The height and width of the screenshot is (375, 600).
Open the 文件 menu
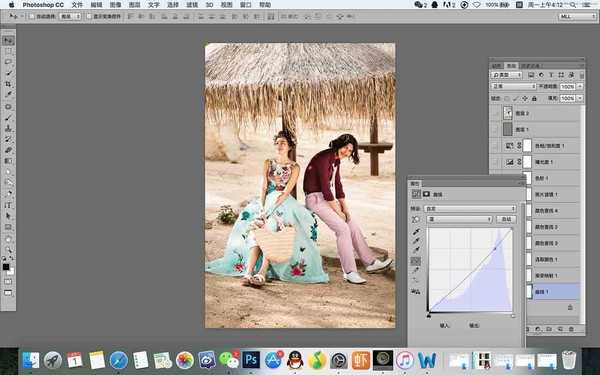coord(77,5)
